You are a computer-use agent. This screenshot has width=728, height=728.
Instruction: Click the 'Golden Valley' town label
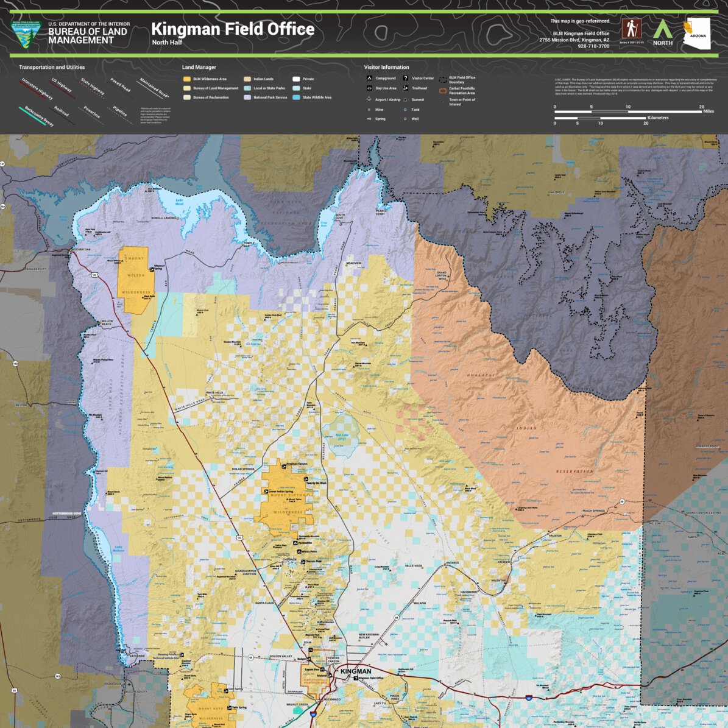280,657
